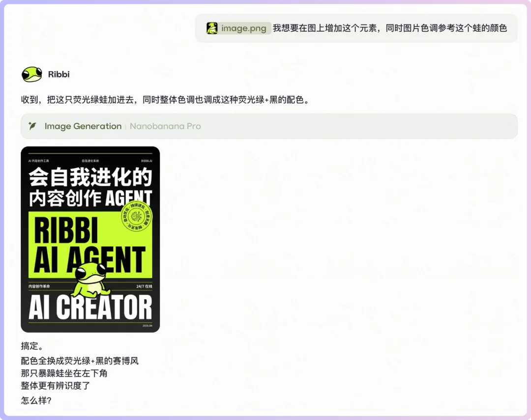Click the user message about adding the frog element

389,28
